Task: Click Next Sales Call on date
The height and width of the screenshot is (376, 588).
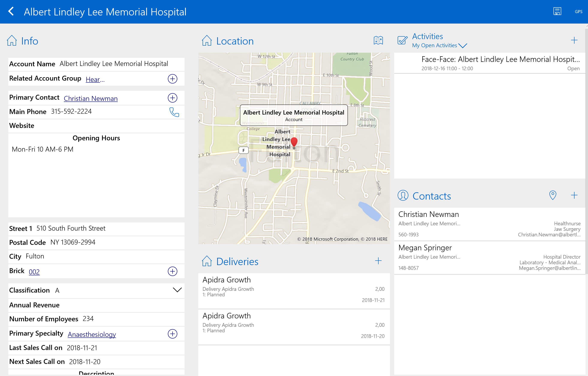Action: (85, 362)
